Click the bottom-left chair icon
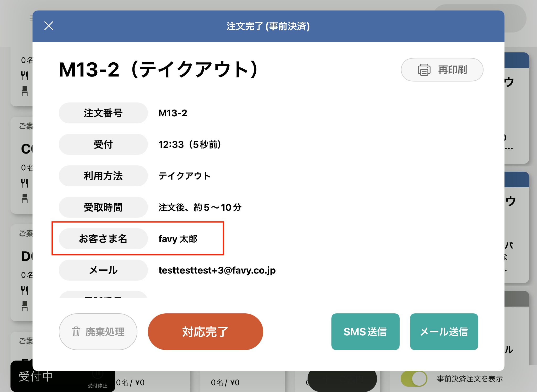 pos(24,306)
